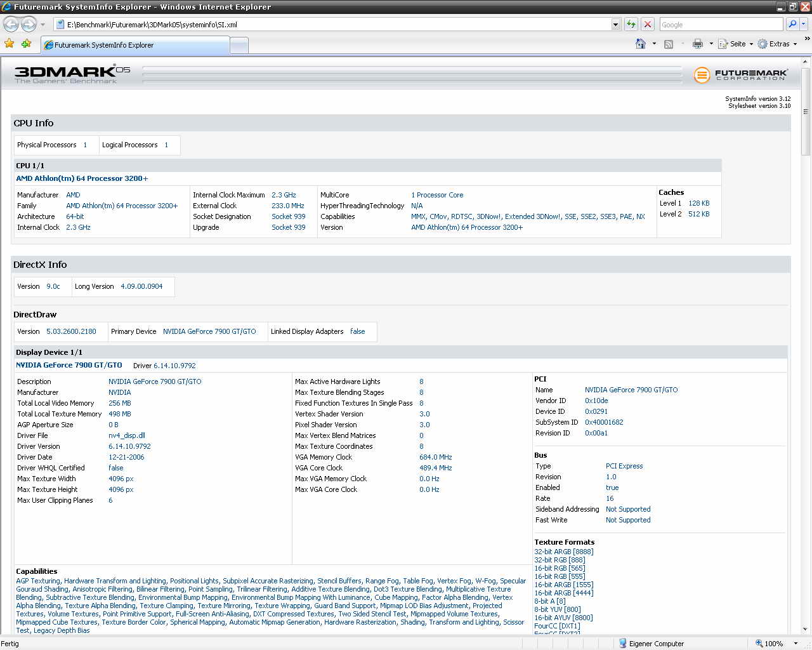The width and height of the screenshot is (812, 650).
Task: Open Favorites Center star icon
Action: [x=10, y=44]
